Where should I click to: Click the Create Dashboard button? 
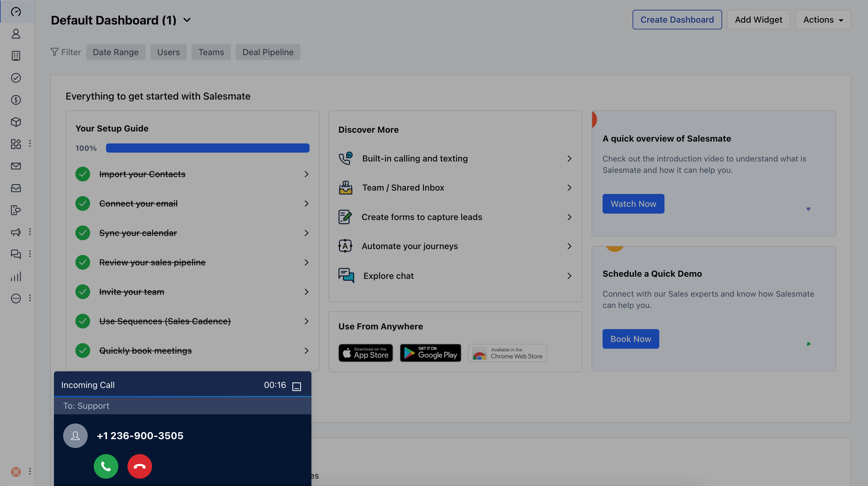pyautogui.click(x=677, y=20)
